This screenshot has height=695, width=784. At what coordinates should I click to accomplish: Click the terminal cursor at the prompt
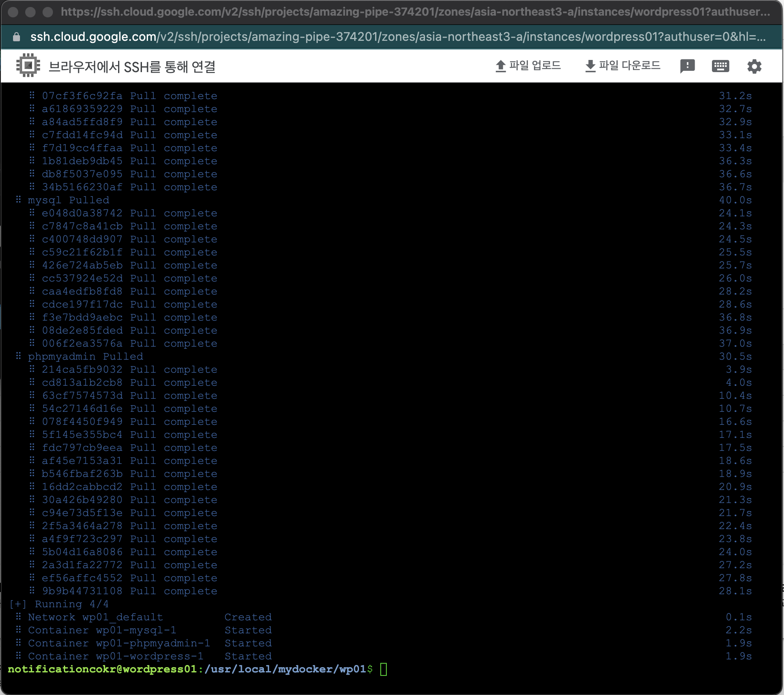point(384,669)
